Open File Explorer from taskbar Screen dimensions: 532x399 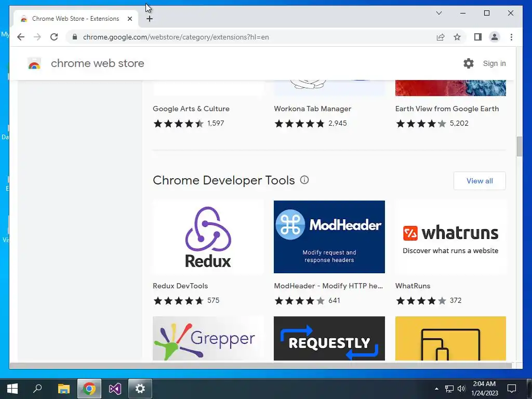click(x=63, y=389)
